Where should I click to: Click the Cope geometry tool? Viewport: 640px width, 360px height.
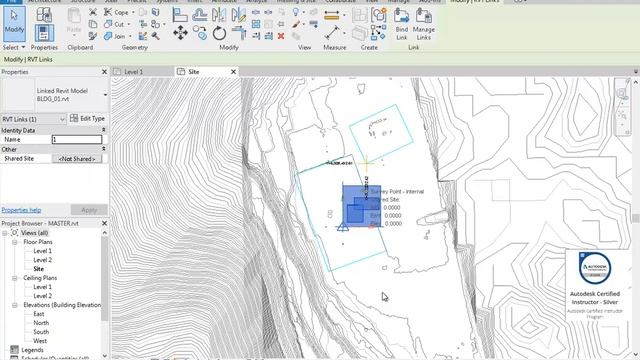[116, 12]
